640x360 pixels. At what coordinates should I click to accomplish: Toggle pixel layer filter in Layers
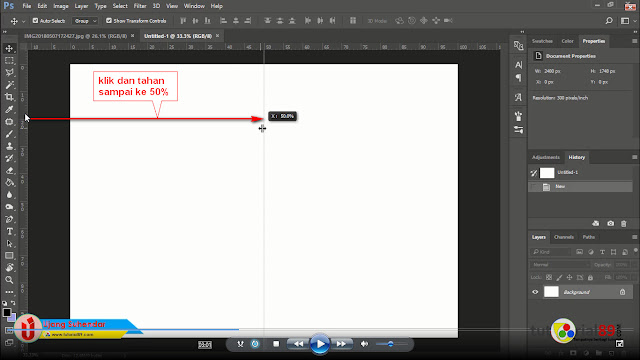pos(579,252)
